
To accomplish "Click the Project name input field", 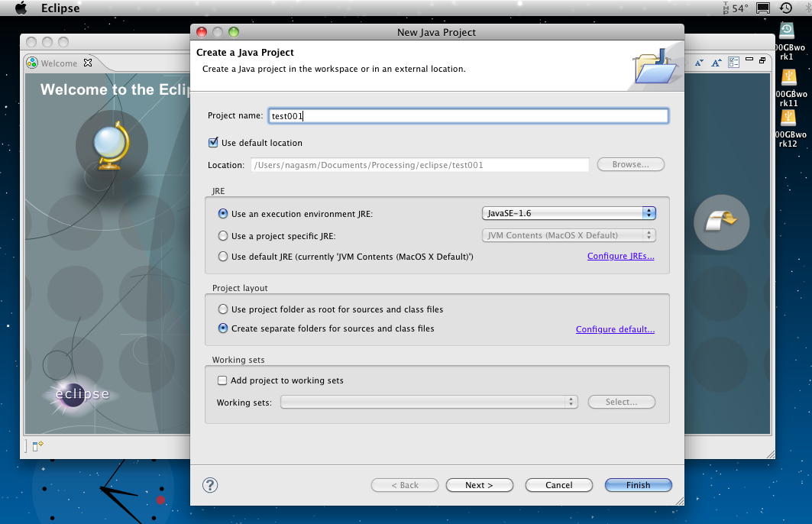I will point(468,115).
